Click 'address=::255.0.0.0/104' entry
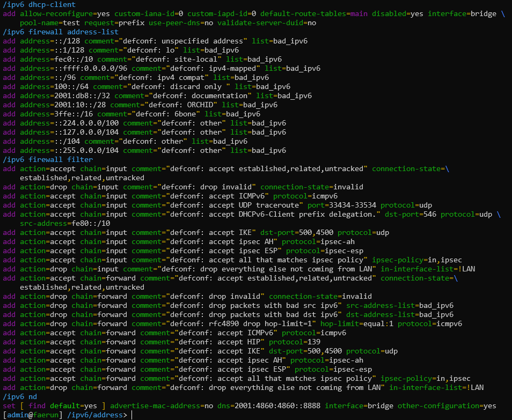 pyautogui.click(x=69, y=151)
